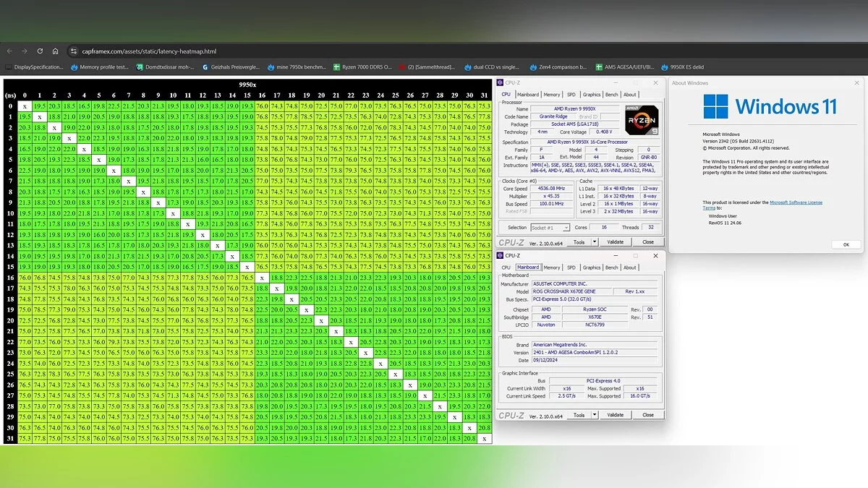This screenshot has height=488, width=868.
Task: Open the Microsoft Software License Terms link
Action: point(796,202)
